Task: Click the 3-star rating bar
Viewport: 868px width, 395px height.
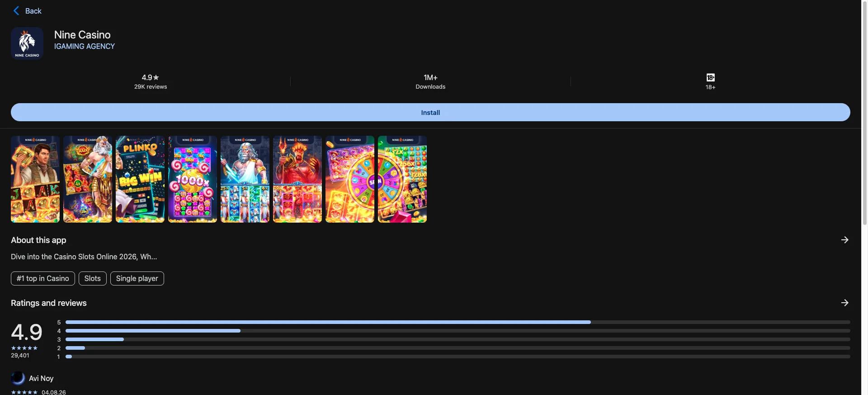Action: pyautogui.click(x=458, y=339)
